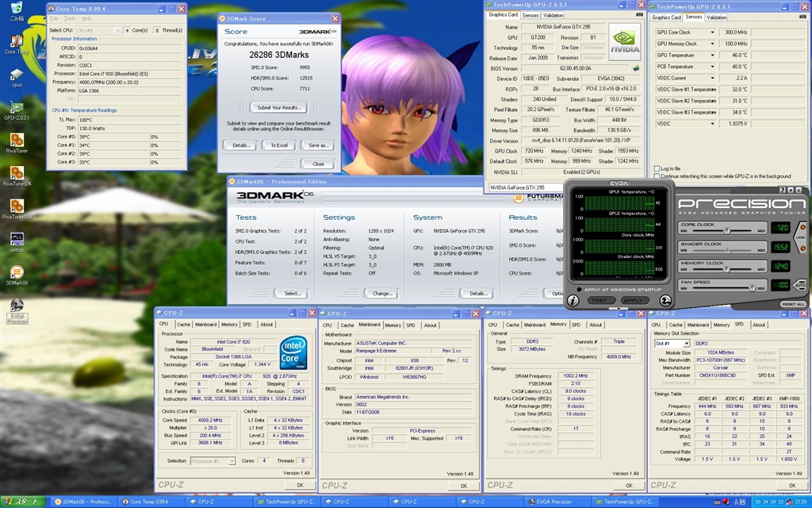Screen dimensions: 812x508
Task: Check Continue refreshing while GPU-Z in background
Action: tap(655, 176)
